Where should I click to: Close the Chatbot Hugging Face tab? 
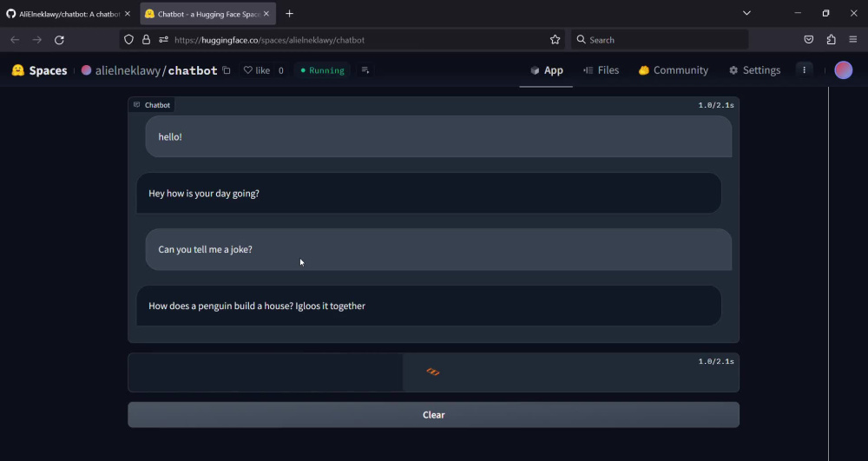[266, 14]
